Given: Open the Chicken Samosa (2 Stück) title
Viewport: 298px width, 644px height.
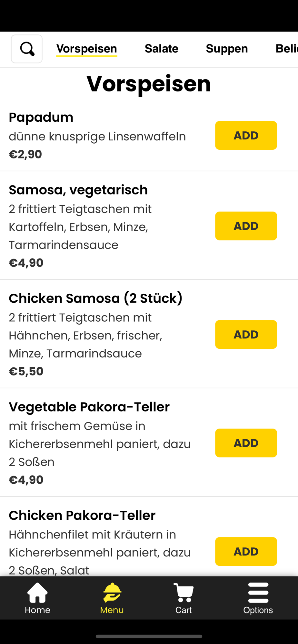Looking at the screenshot, I should 95,298.
